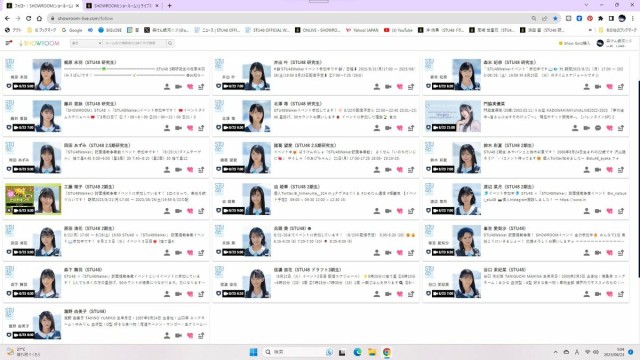The width and height of the screenshot is (640, 360).
Task: Go to Chrome home page icon
Action: (x=39, y=18)
